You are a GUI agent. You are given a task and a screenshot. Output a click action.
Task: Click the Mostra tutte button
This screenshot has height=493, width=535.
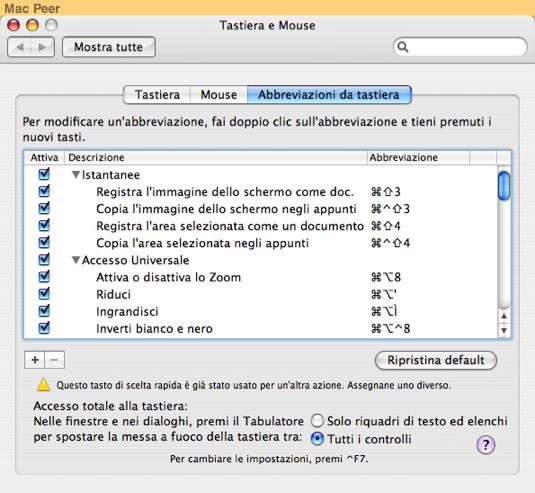(109, 47)
